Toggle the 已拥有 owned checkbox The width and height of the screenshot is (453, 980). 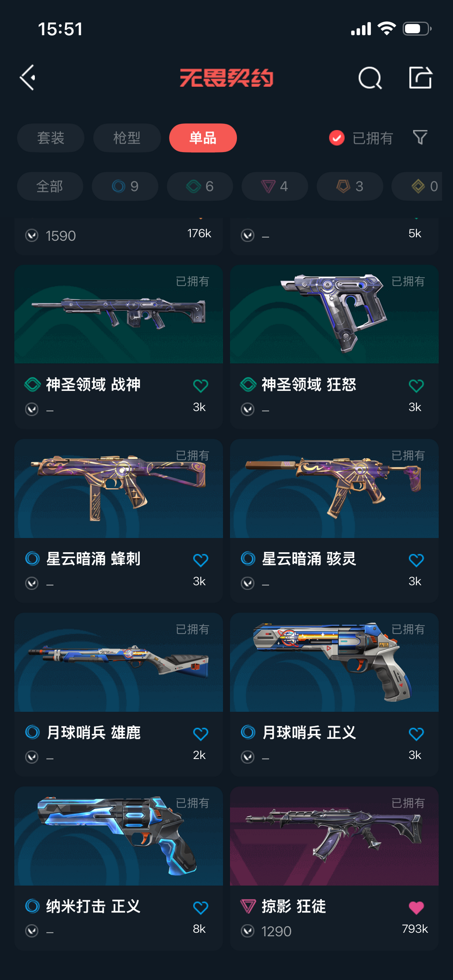pos(336,138)
